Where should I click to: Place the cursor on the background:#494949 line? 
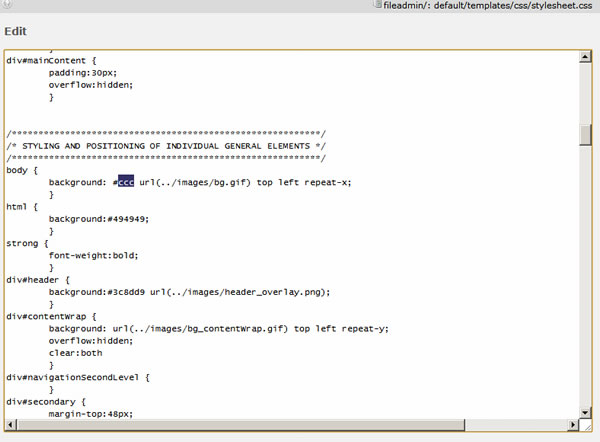[98, 218]
